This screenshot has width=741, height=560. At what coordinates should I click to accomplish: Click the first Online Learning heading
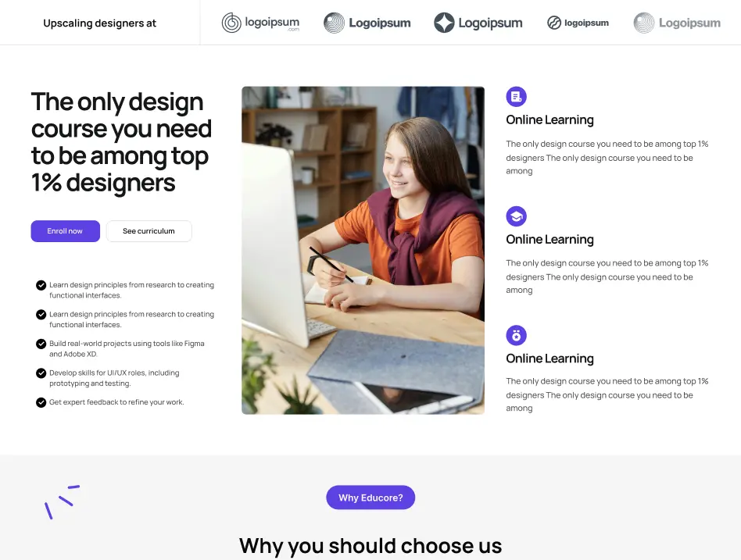tap(549, 120)
